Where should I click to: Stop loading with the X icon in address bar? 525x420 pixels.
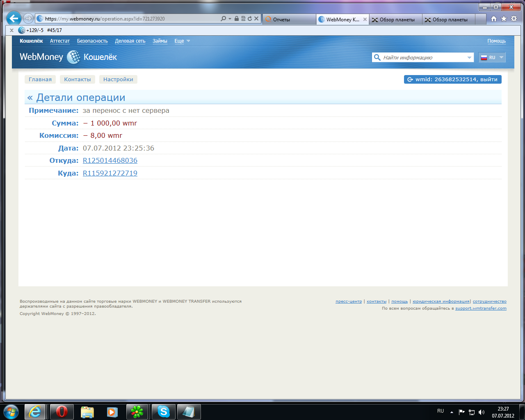coord(256,18)
